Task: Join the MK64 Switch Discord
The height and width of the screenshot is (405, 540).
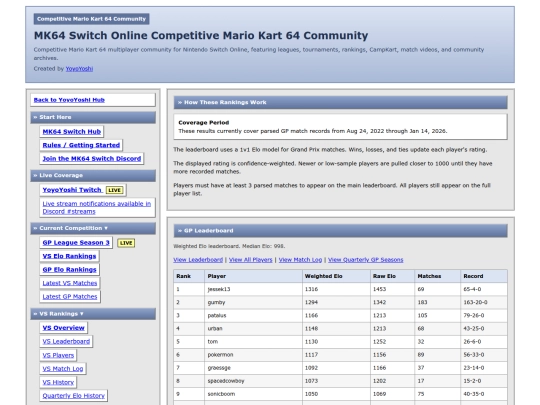Action: [92, 158]
